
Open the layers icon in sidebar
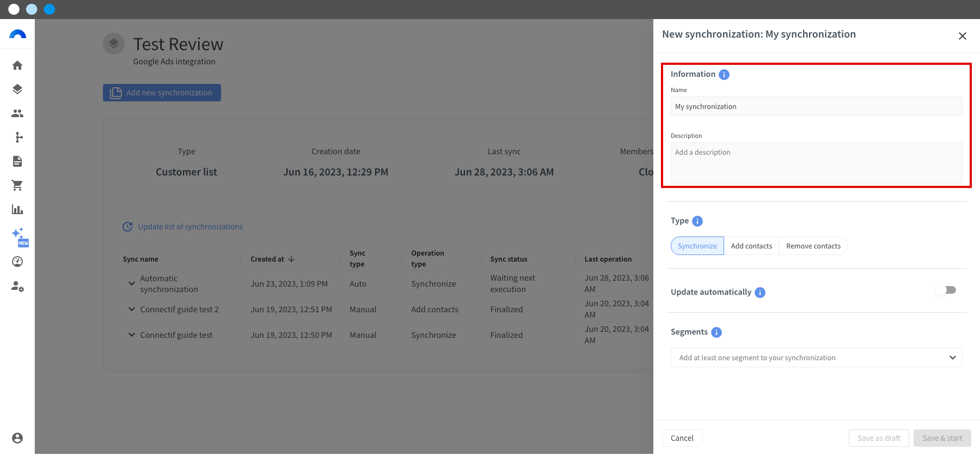(17, 89)
